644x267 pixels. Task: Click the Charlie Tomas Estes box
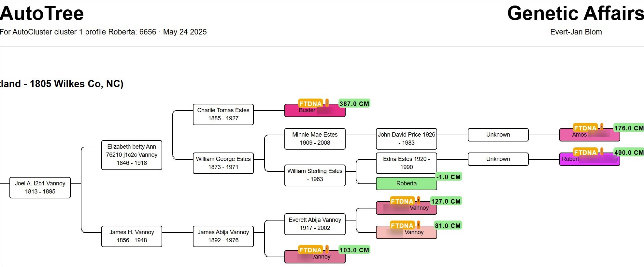point(223,114)
